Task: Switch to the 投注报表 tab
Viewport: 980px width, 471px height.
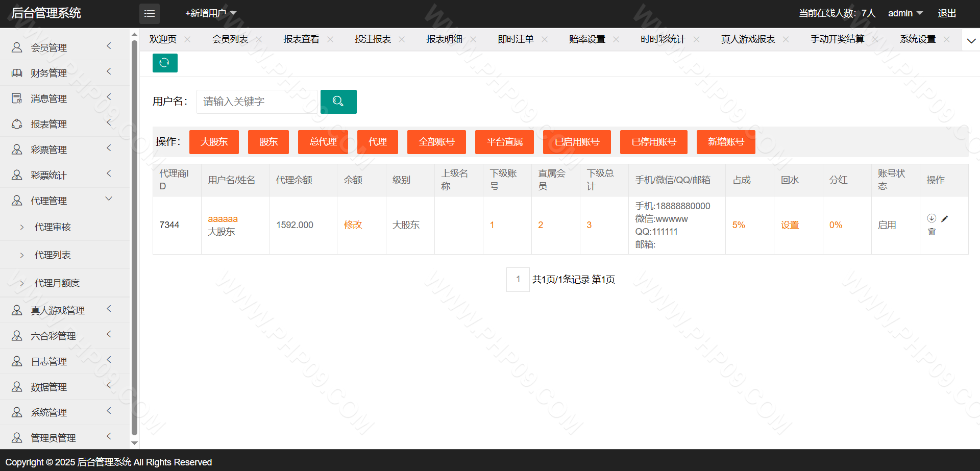Action: point(373,39)
